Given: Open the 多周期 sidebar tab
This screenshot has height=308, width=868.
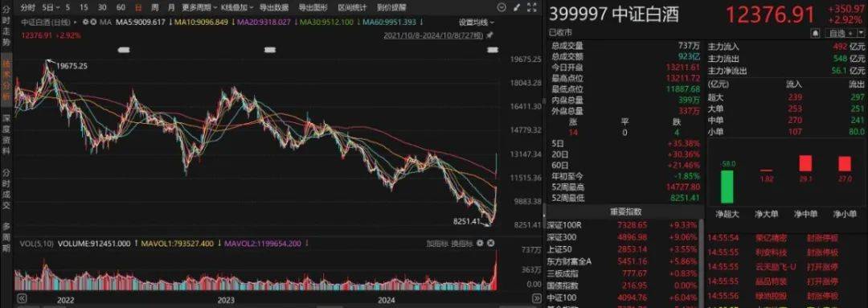Looking at the screenshot, I should (6, 238).
